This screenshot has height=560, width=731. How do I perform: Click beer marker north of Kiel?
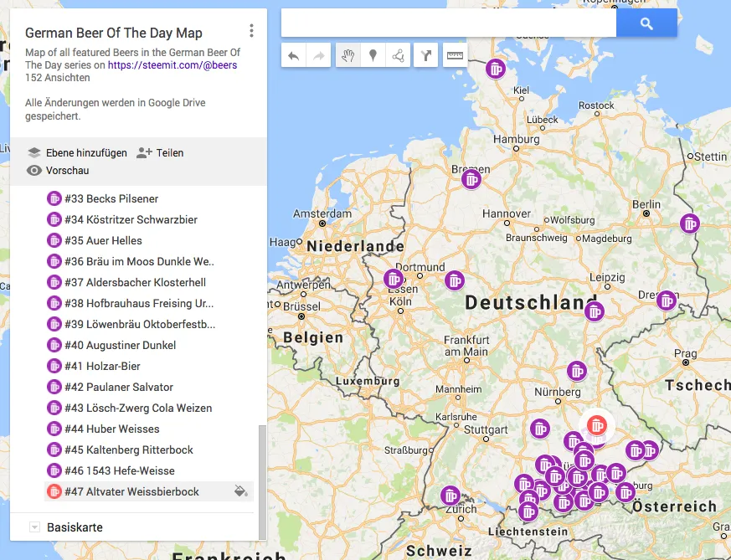(x=496, y=69)
